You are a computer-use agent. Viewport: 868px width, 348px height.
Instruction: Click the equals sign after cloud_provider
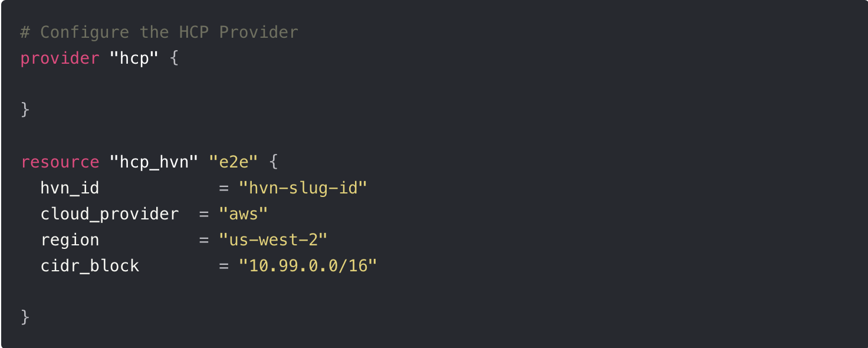204,214
